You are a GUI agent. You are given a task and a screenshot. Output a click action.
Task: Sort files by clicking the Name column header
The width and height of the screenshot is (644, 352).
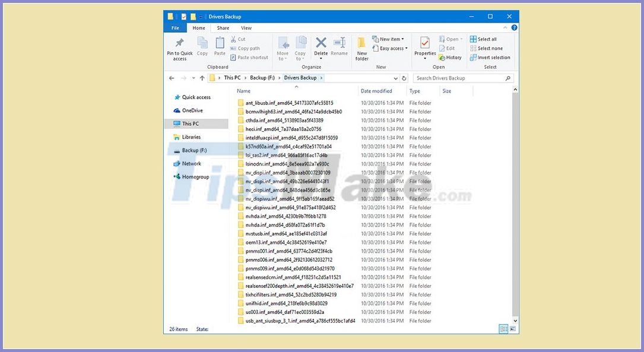coord(243,90)
